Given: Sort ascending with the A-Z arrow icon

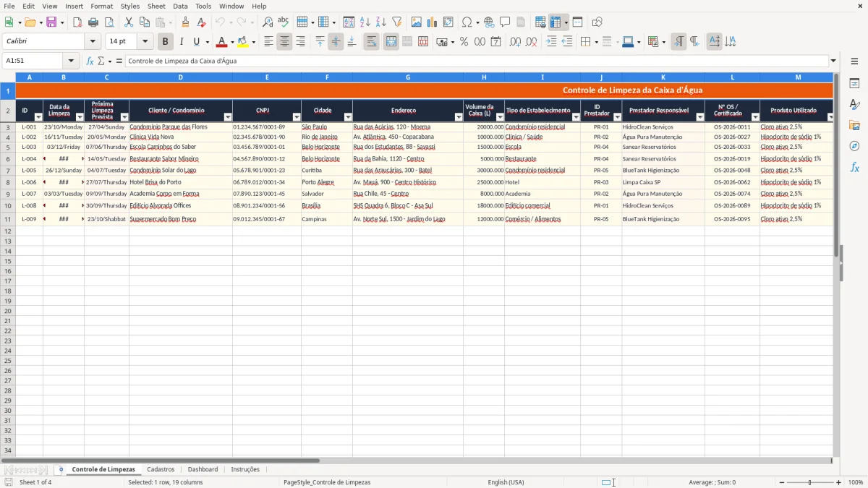Looking at the screenshot, I should (x=365, y=22).
